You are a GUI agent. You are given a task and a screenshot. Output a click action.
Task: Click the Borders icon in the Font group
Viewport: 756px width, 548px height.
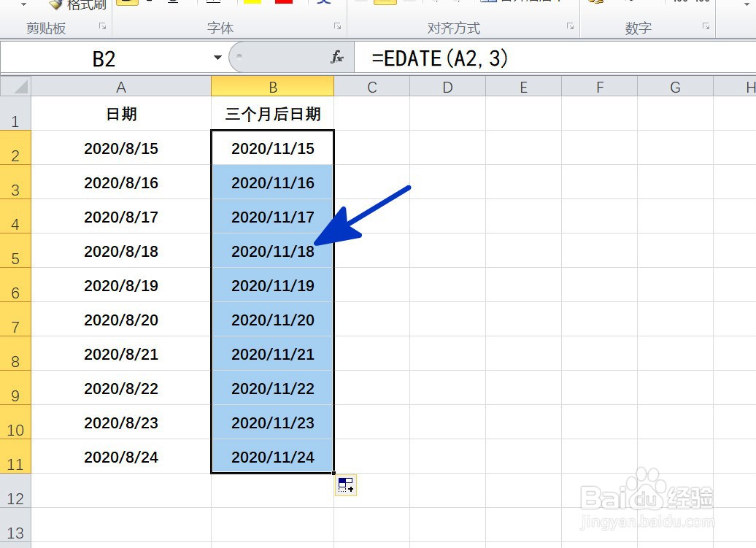click(x=214, y=4)
